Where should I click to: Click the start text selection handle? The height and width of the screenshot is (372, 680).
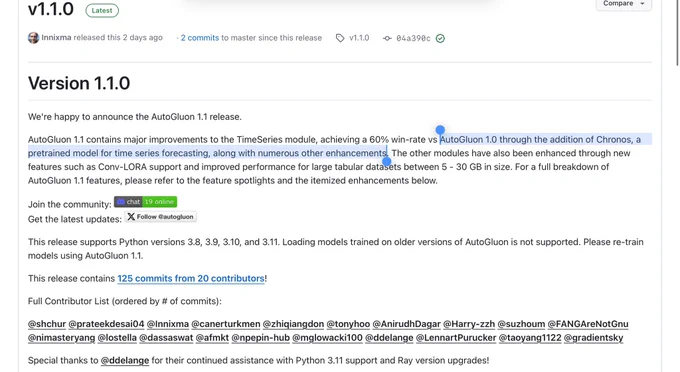(440, 130)
